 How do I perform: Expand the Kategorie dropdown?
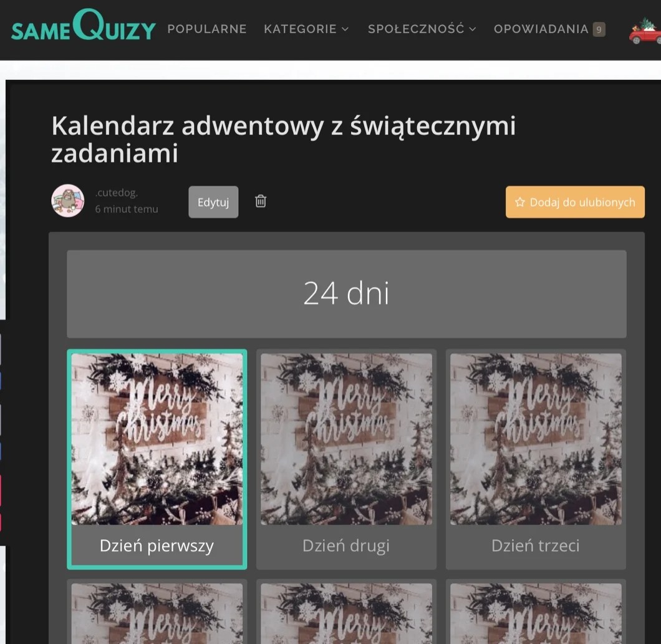pos(306,29)
